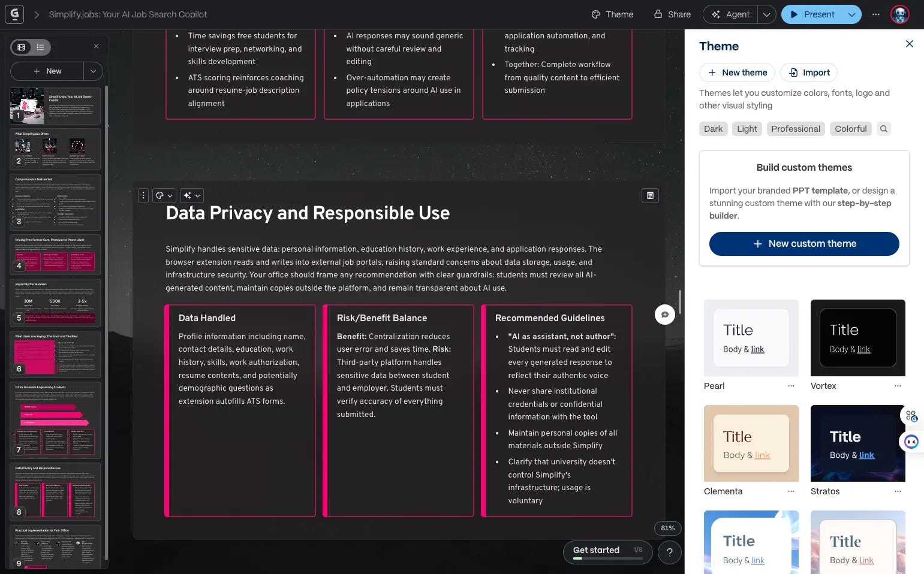The width and height of the screenshot is (924, 574).
Task: Filter themes by Professional
Action: click(x=795, y=129)
